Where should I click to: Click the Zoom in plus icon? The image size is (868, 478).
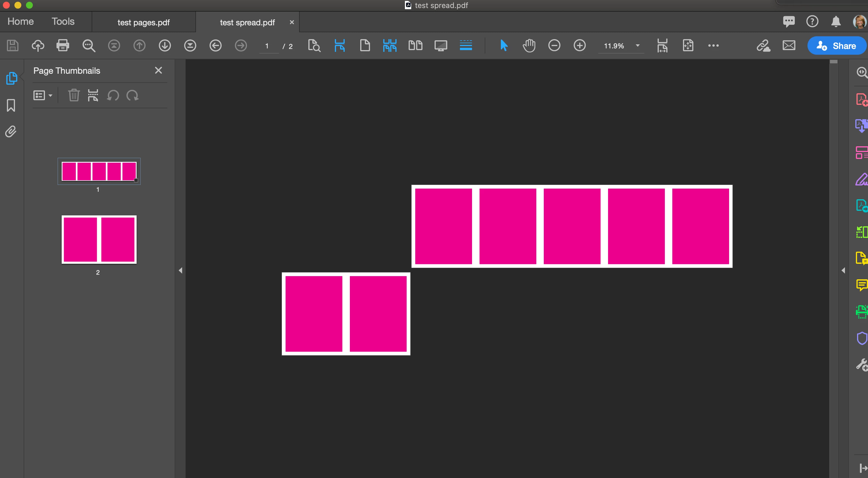tap(580, 45)
